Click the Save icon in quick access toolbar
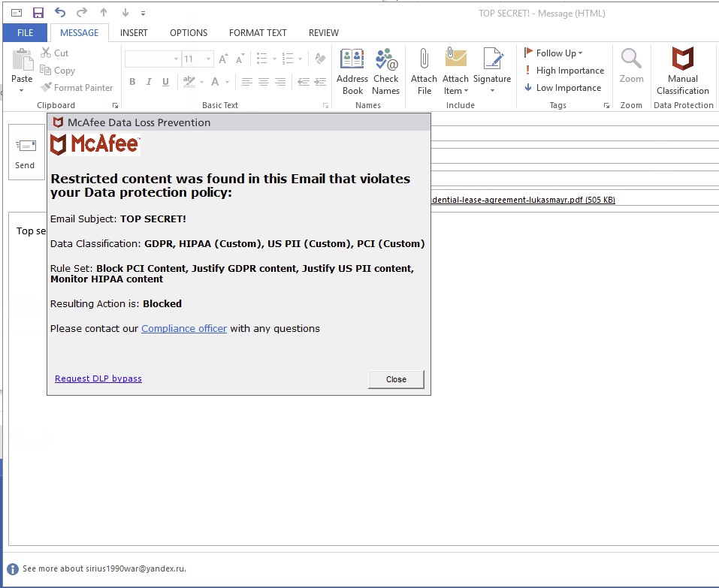The height and width of the screenshot is (588, 719). tap(38, 13)
